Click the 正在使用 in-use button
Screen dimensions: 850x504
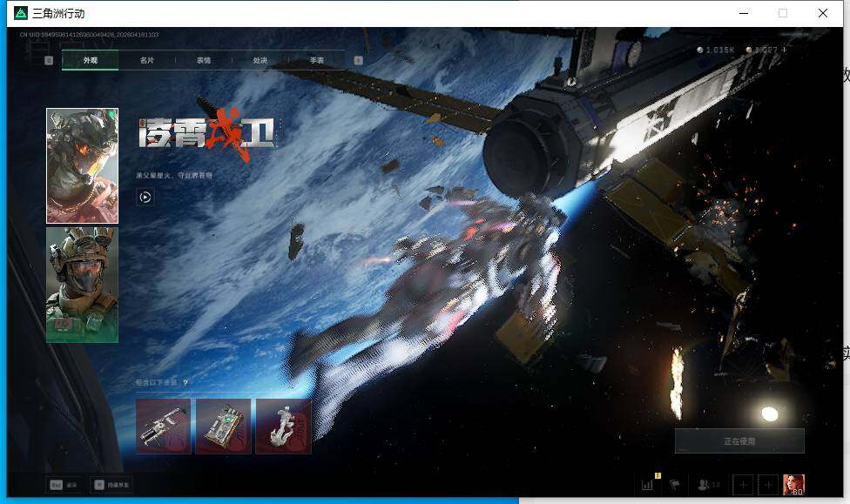click(x=739, y=441)
